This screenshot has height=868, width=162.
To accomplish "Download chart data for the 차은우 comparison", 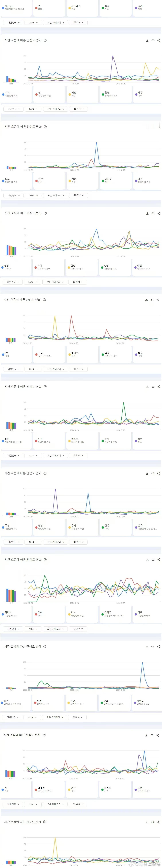I will (147, 40).
